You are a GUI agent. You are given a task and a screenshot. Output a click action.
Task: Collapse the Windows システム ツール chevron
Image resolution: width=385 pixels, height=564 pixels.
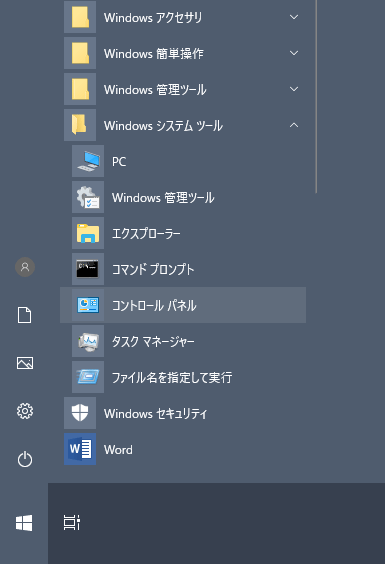(x=294, y=125)
